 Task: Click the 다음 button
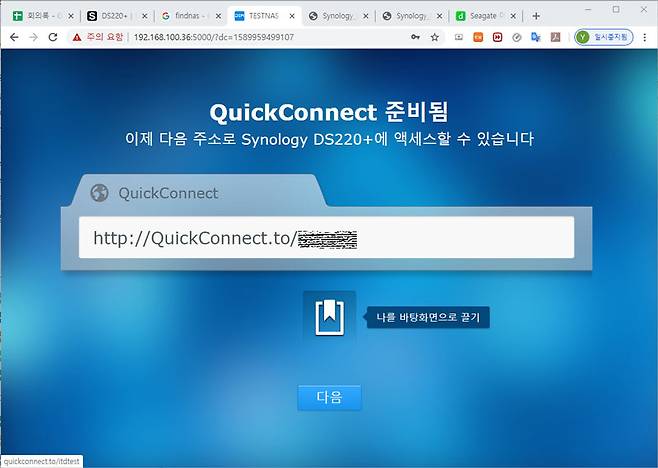click(329, 397)
